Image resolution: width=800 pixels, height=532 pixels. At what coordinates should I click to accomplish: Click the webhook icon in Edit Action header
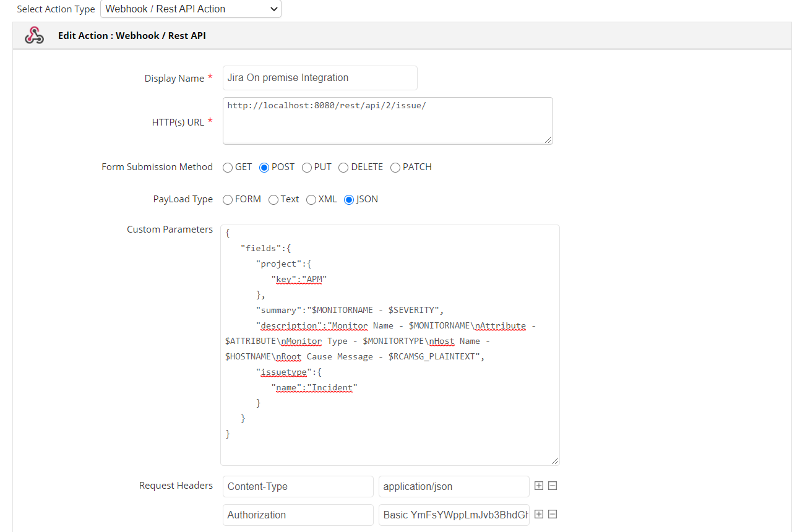click(x=35, y=36)
